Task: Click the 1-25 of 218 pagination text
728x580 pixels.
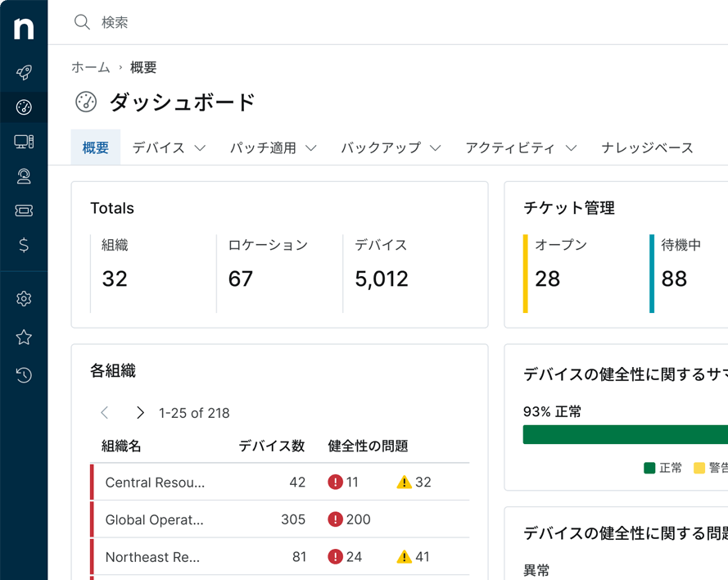Action: click(194, 413)
